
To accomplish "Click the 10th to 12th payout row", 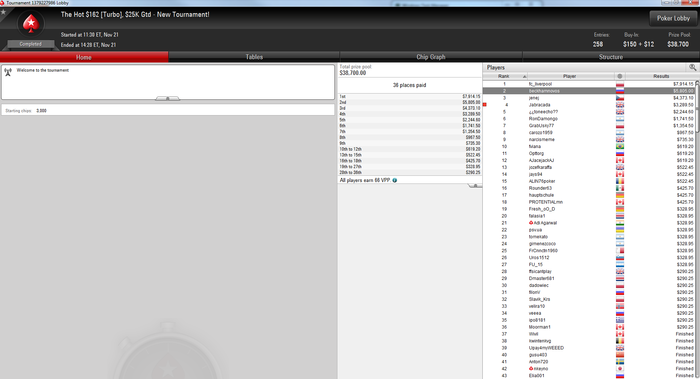I will 410,149.
